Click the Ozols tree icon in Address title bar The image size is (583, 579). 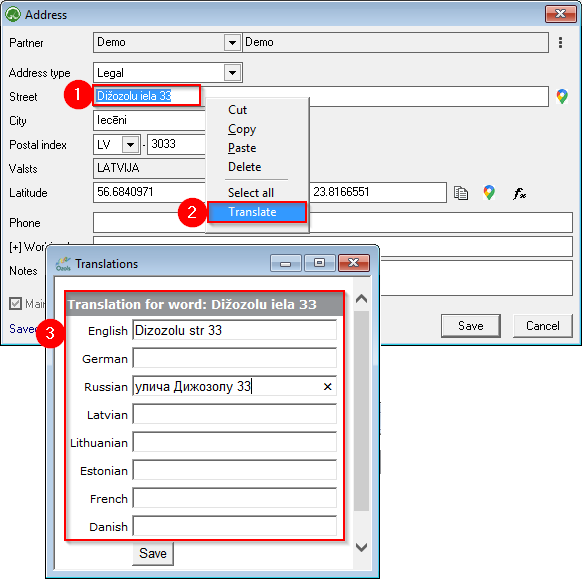(x=13, y=15)
